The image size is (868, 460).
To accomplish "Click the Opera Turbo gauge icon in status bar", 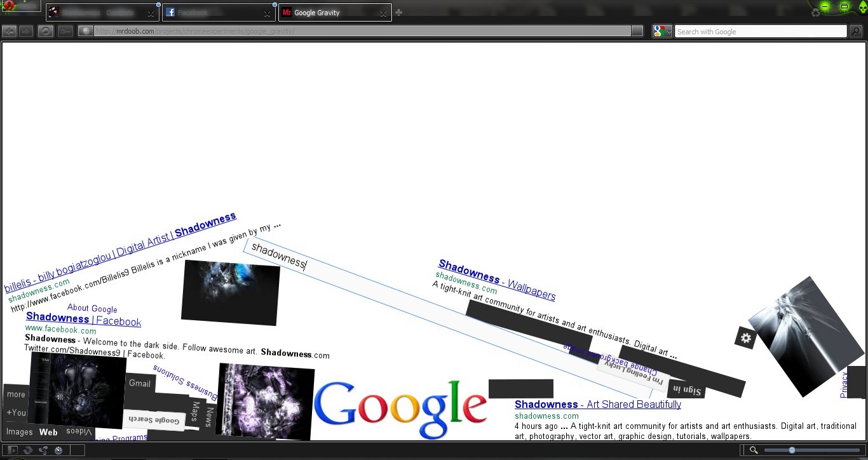I will coord(58,450).
